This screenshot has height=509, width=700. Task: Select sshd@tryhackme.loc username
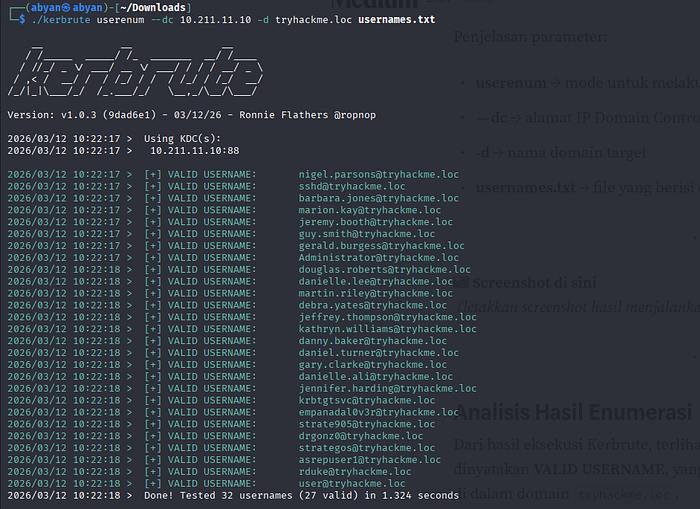(x=352, y=187)
